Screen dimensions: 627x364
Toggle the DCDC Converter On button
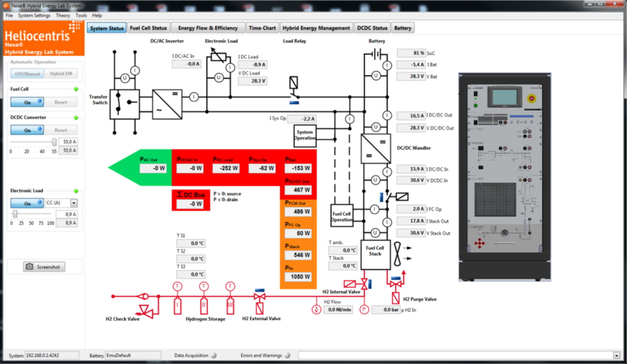pos(27,130)
